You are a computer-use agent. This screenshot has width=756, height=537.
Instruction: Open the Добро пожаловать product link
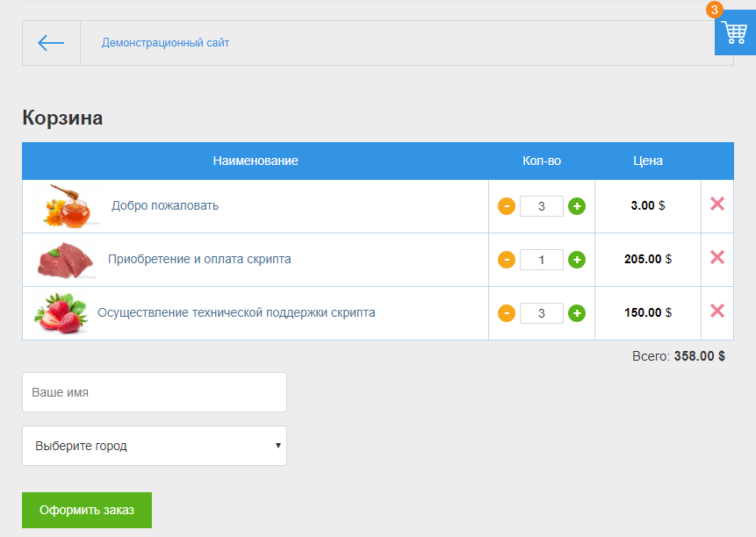point(165,205)
